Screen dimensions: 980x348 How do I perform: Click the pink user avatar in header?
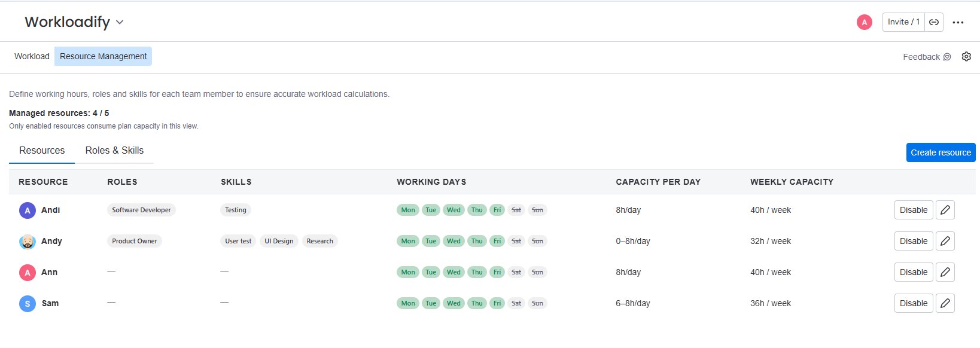864,22
